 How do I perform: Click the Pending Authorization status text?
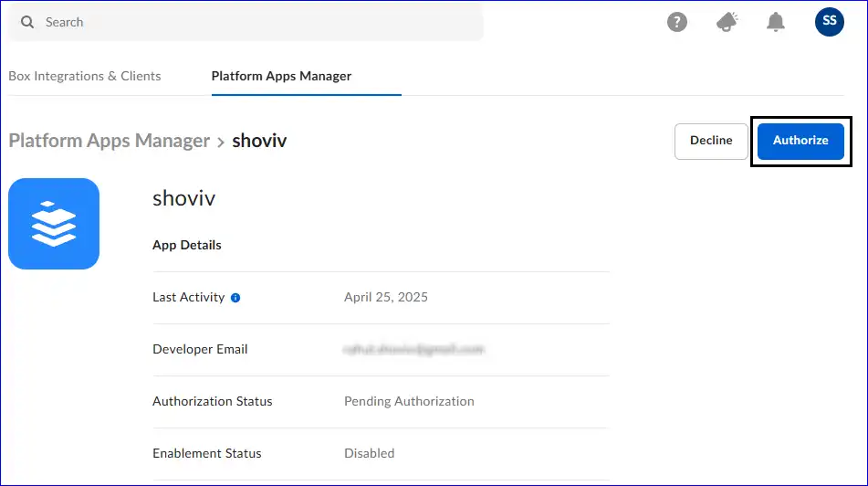409,401
